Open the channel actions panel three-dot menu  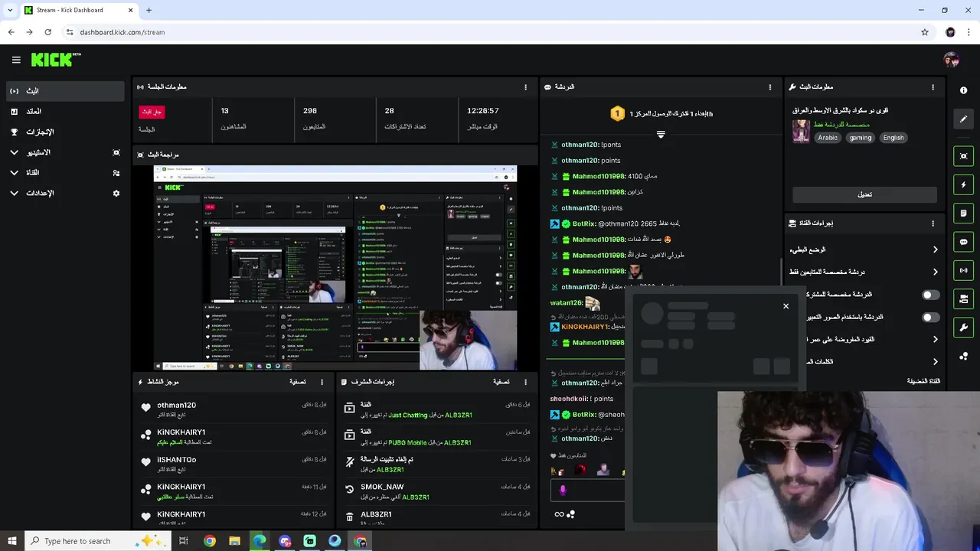click(933, 223)
